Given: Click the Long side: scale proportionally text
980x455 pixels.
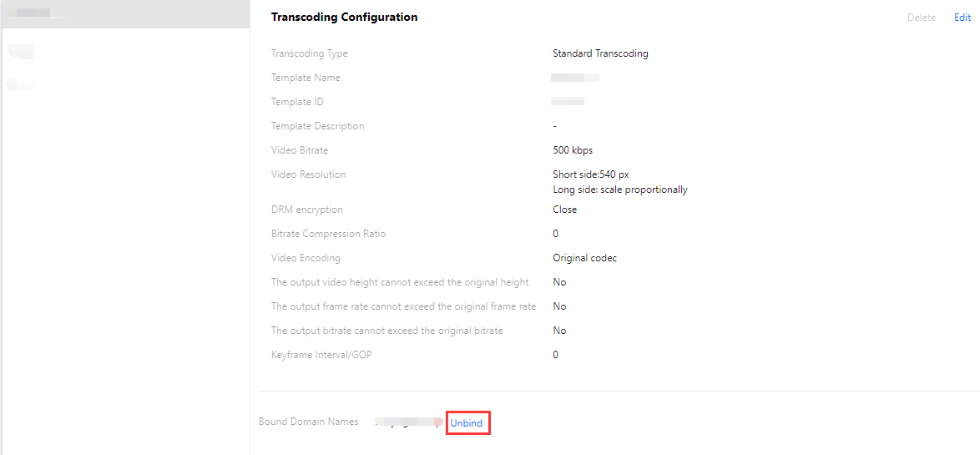Looking at the screenshot, I should 619,190.
